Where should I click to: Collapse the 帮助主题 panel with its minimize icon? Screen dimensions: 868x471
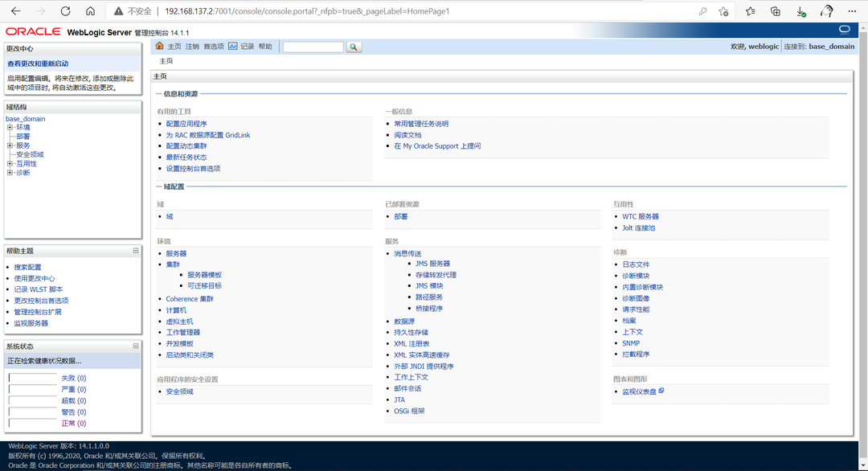pos(136,251)
